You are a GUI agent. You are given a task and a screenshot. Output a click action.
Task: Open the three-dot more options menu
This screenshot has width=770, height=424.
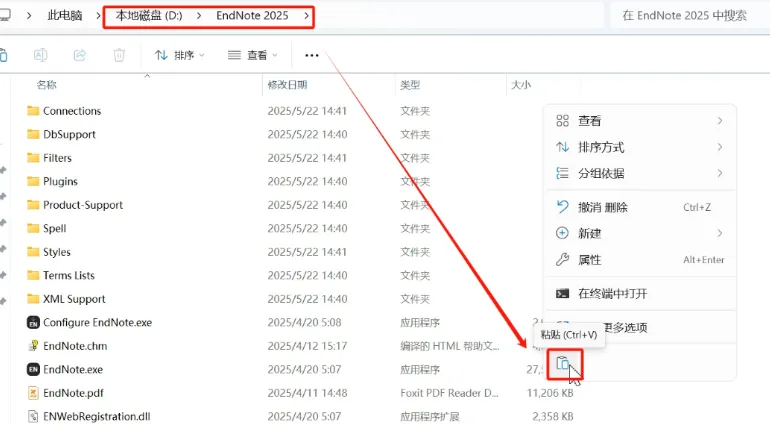coord(312,56)
